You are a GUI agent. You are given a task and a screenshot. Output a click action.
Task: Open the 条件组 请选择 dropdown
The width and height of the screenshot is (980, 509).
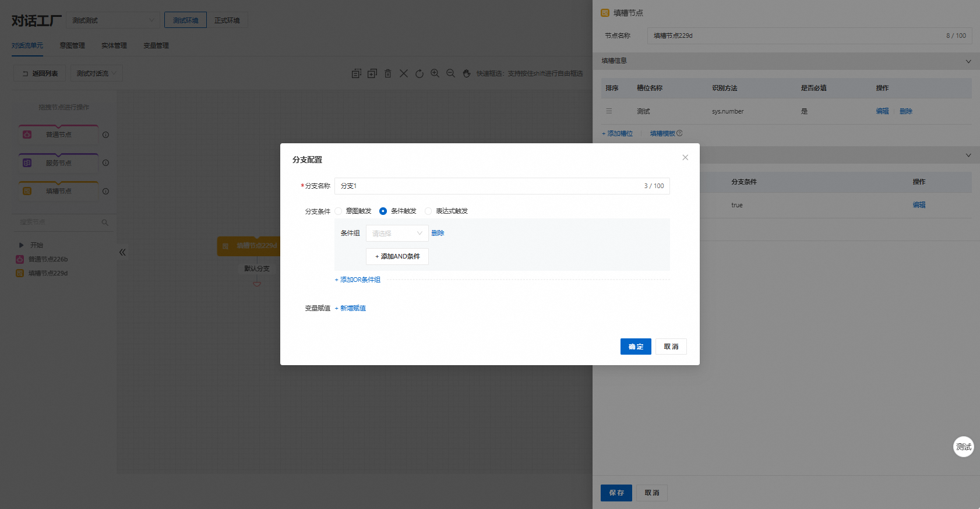[x=397, y=234]
